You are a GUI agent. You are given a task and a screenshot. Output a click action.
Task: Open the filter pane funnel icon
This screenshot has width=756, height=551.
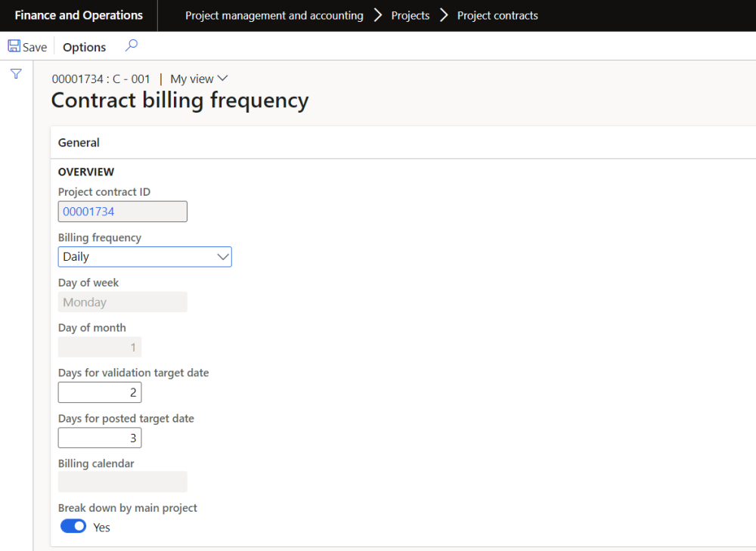click(16, 74)
